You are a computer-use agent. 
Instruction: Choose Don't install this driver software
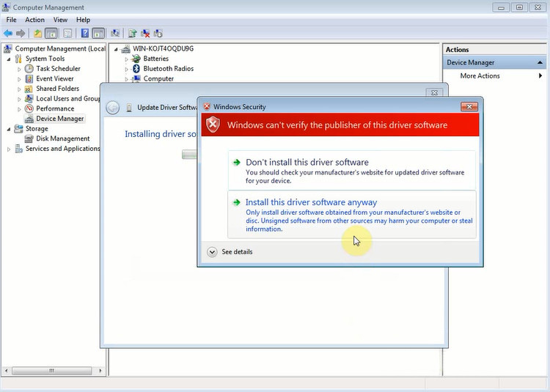pos(352,171)
